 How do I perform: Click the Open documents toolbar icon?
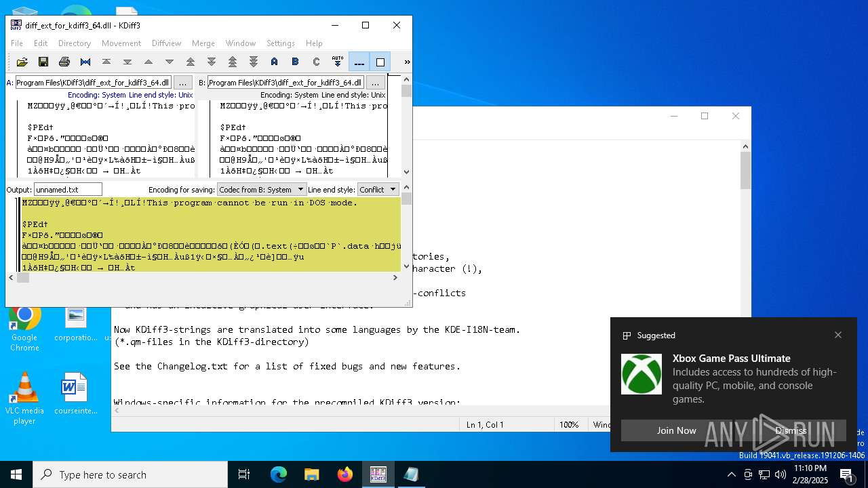point(22,62)
